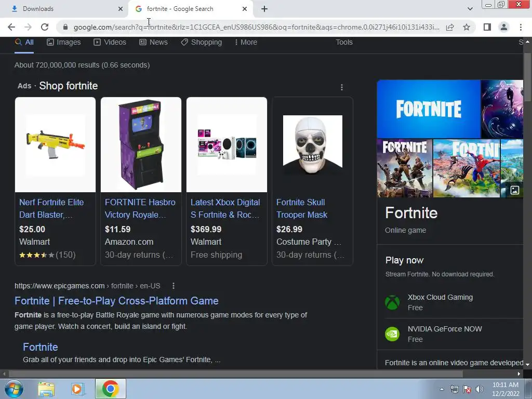Open the ads options three-dot menu
This screenshot has height=399, width=532.
(342, 87)
